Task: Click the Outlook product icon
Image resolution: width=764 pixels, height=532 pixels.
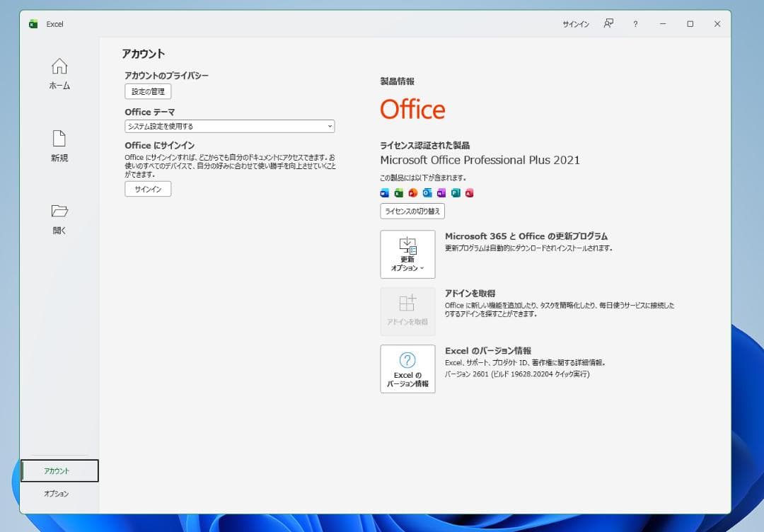Action: click(427, 193)
